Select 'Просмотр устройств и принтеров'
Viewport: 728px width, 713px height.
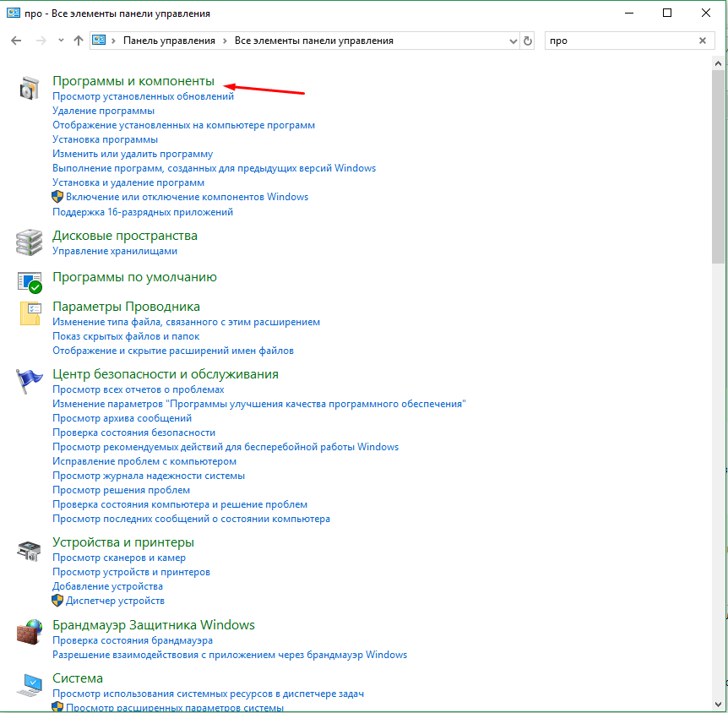pyautogui.click(x=132, y=572)
